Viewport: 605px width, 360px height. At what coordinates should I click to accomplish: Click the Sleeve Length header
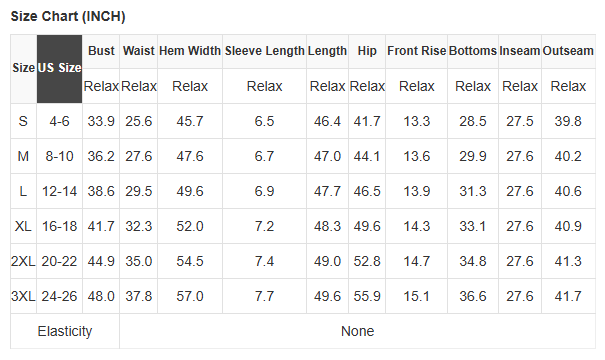point(264,51)
